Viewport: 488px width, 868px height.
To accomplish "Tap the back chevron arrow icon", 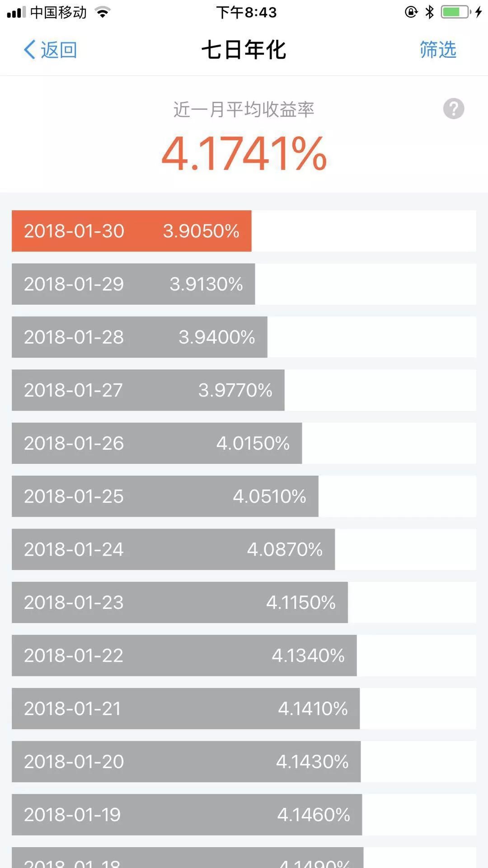I will coord(29,50).
